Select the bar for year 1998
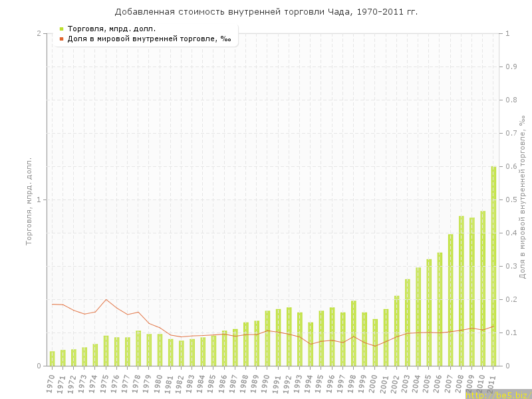This screenshot has width=532, height=399. pos(354,333)
